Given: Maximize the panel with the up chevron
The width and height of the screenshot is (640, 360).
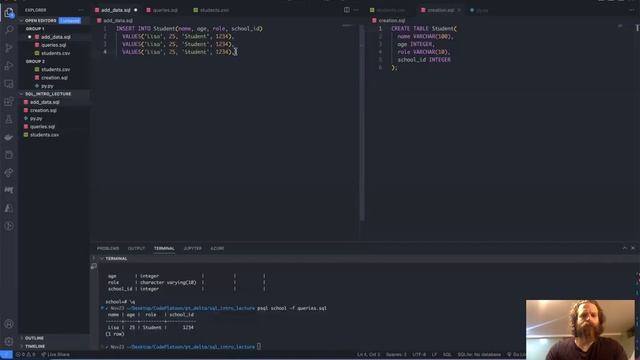Looking at the screenshot, I should pos(624,248).
